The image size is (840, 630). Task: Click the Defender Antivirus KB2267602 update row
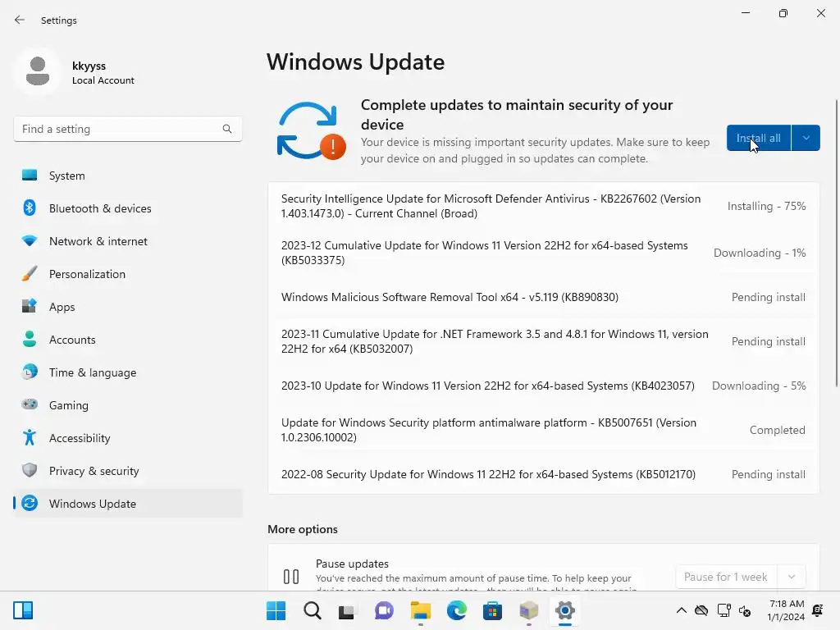coord(543,206)
